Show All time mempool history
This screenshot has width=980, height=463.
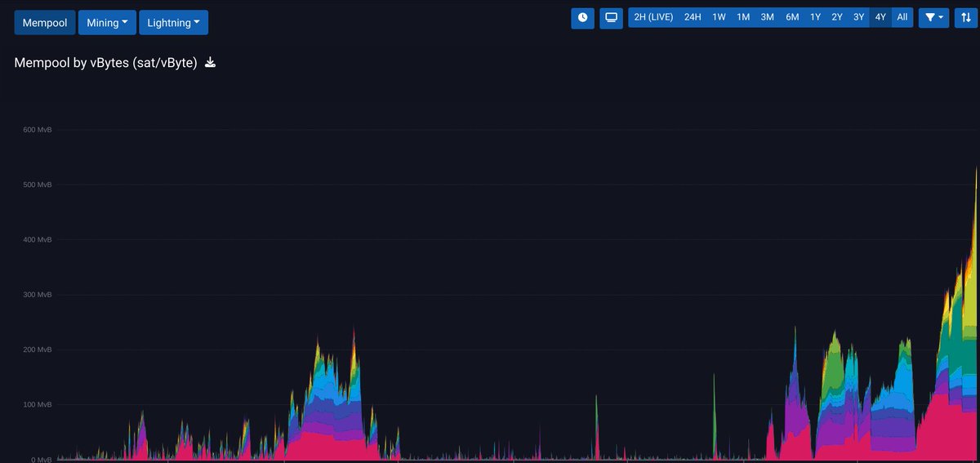pos(902,17)
